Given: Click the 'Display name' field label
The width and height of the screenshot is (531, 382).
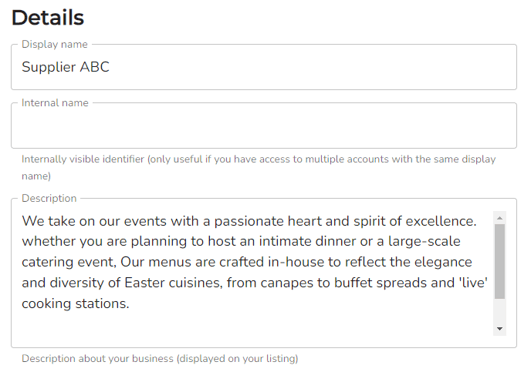Looking at the screenshot, I should click(x=55, y=44).
